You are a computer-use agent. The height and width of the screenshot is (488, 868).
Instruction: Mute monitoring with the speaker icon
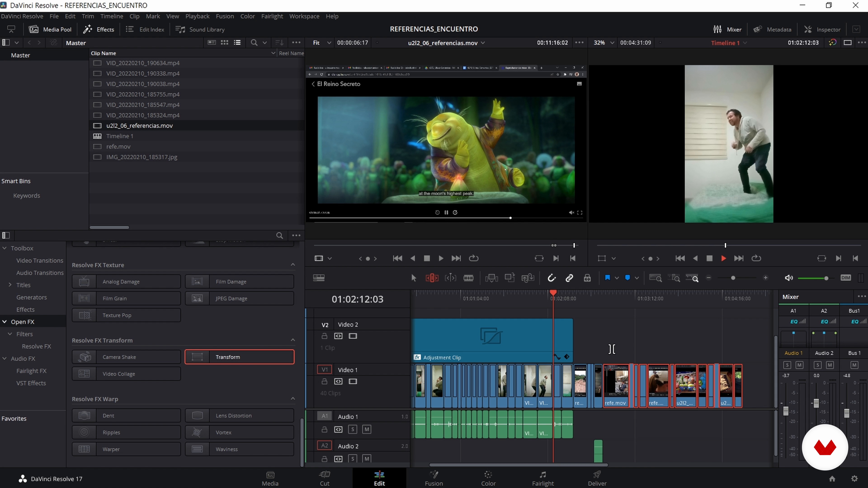788,278
